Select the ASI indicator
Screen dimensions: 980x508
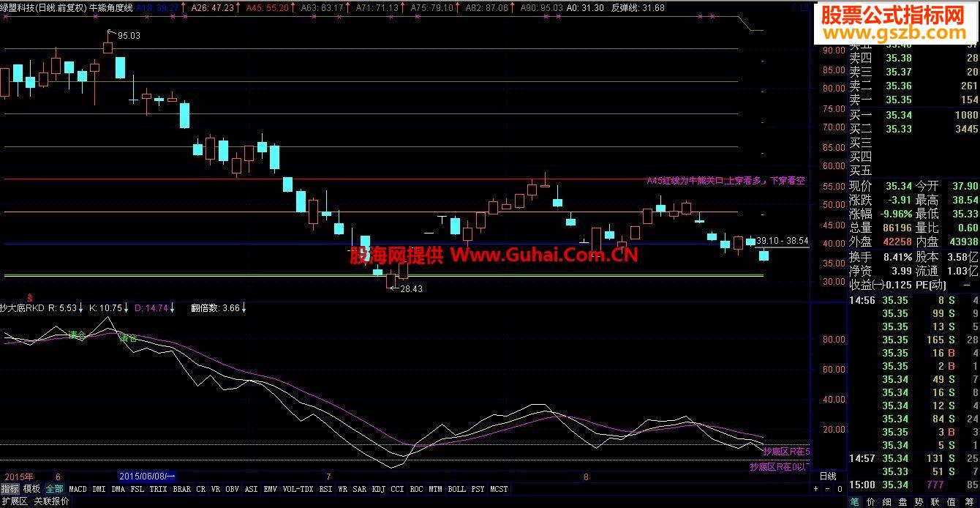pyautogui.click(x=251, y=488)
